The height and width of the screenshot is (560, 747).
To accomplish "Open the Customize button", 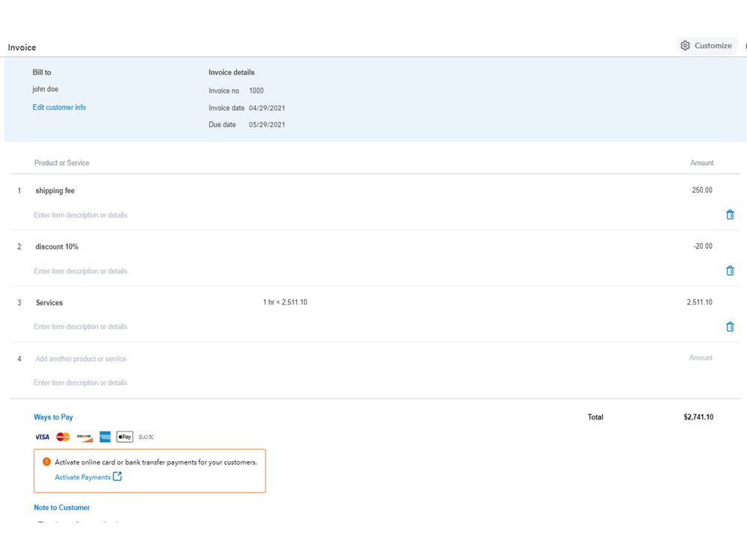I will 707,46.
